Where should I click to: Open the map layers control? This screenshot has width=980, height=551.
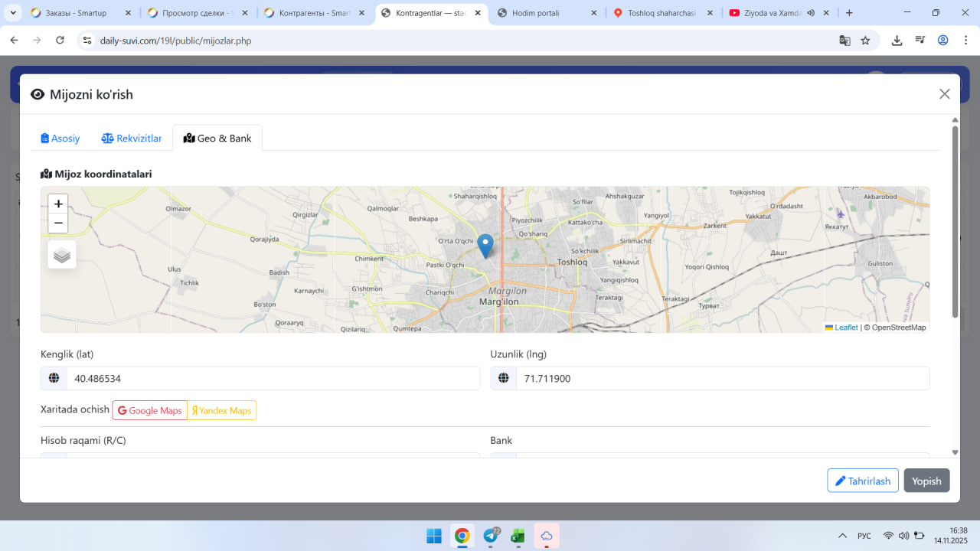point(62,255)
